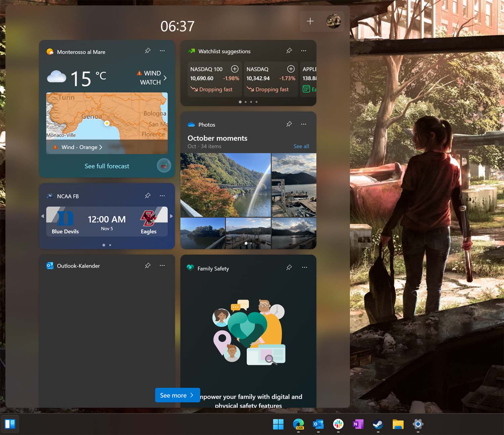The width and height of the screenshot is (504, 435).
Task: Open more options for NCAA FB widget
Action: coord(162,196)
